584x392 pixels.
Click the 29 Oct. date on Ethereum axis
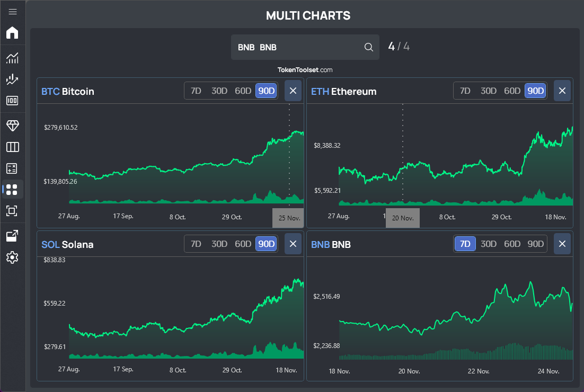[502, 217]
